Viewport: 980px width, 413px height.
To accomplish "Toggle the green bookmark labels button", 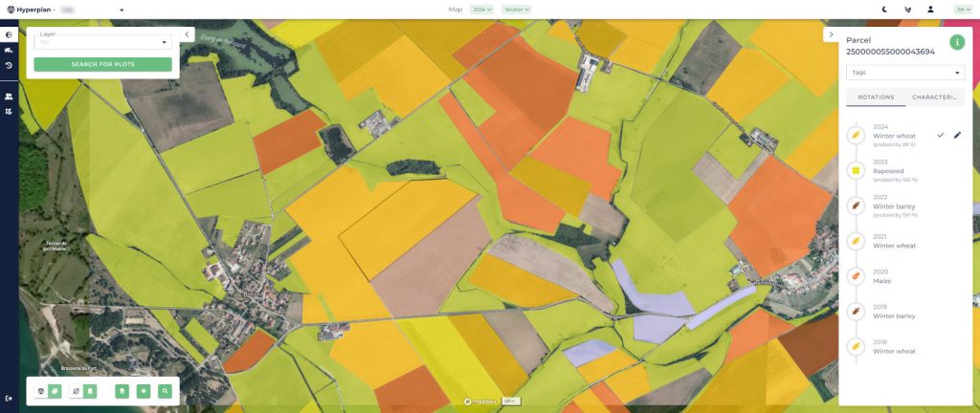I will (90, 391).
